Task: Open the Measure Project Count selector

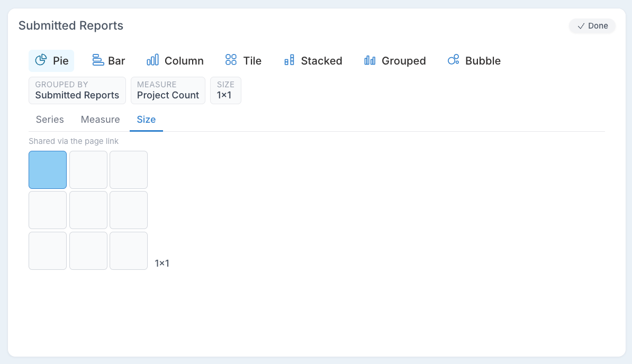Action: click(168, 90)
